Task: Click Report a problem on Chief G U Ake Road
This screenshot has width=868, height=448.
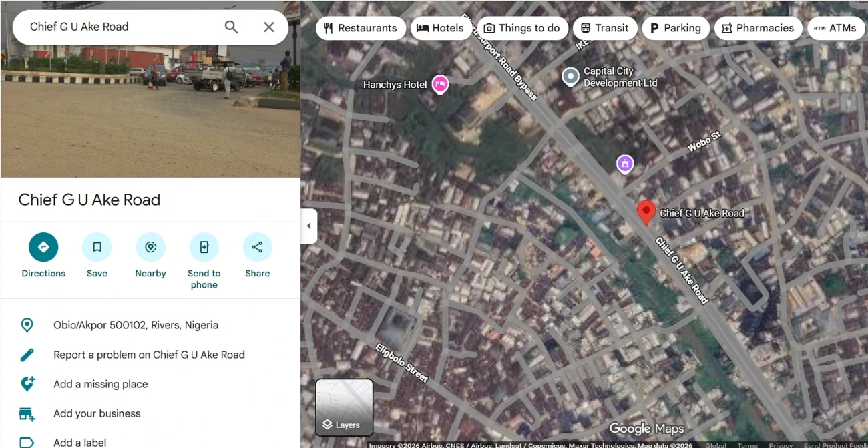Action: (150, 355)
